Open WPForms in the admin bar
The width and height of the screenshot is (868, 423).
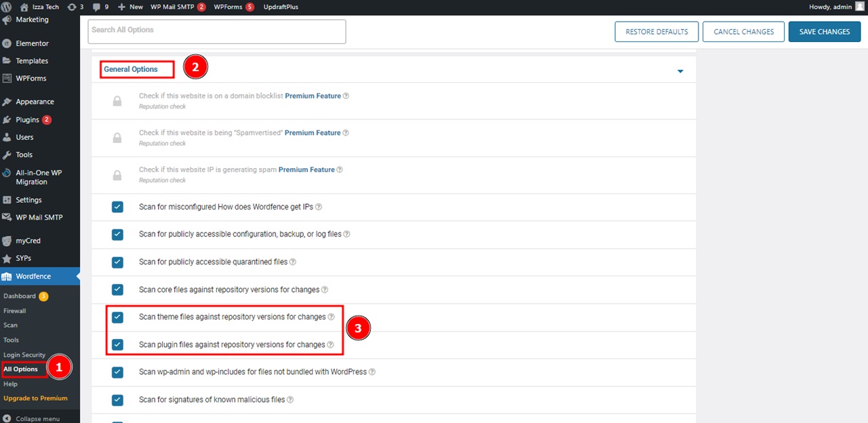point(234,7)
